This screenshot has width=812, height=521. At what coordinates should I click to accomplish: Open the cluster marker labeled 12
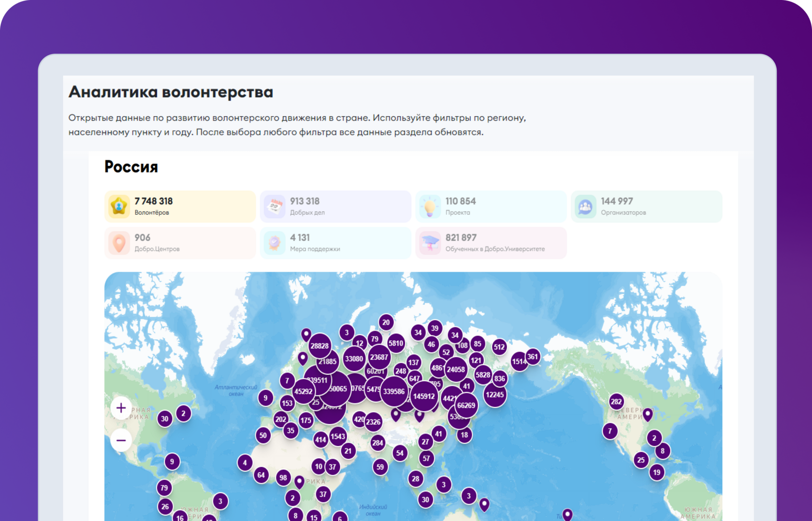tap(360, 343)
